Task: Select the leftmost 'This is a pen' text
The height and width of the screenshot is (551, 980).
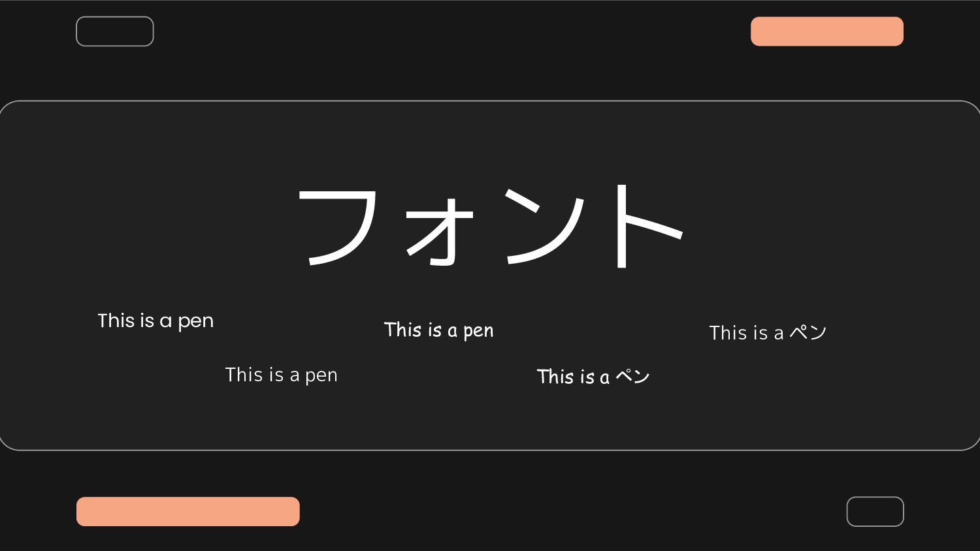Action: pyautogui.click(x=155, y=321)
